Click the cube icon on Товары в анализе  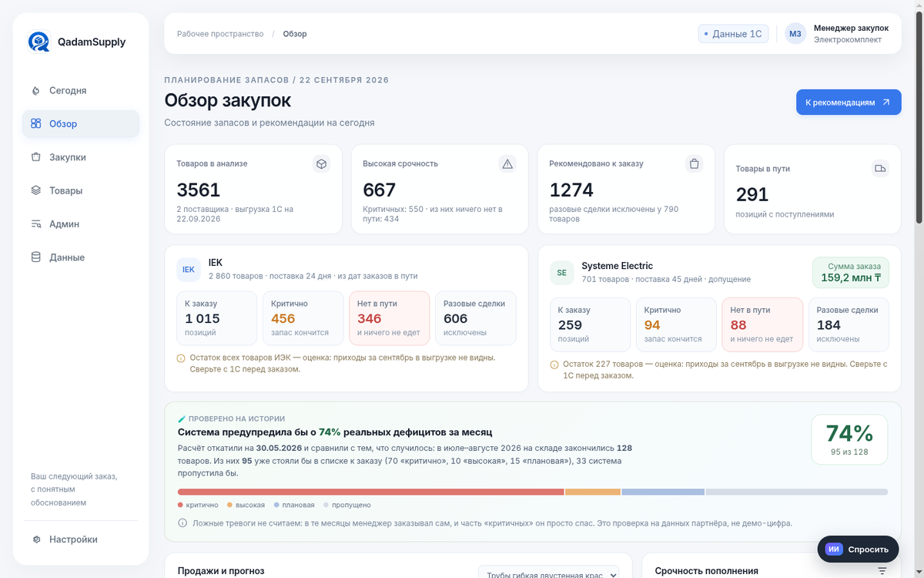pos(322,163)
